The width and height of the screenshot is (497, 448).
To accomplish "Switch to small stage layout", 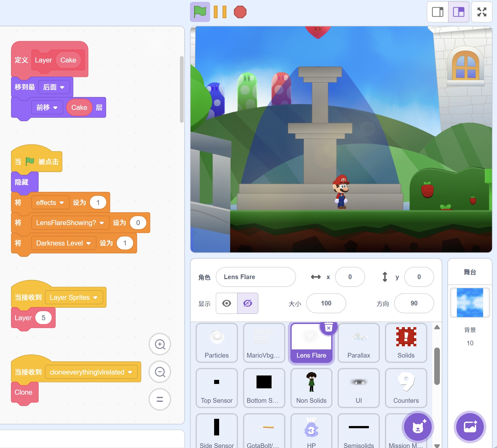I will [437, 12].
